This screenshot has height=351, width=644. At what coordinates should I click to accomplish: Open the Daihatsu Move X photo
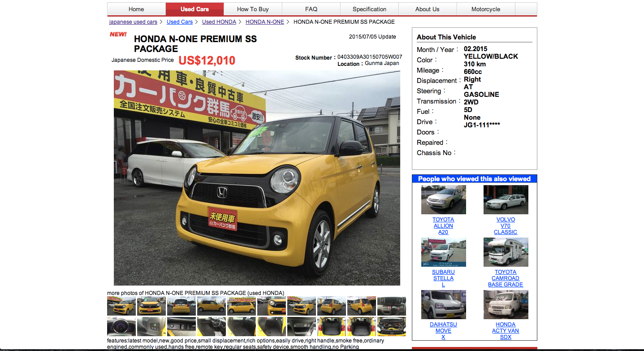pyautogui.click(x=443, y=305)
